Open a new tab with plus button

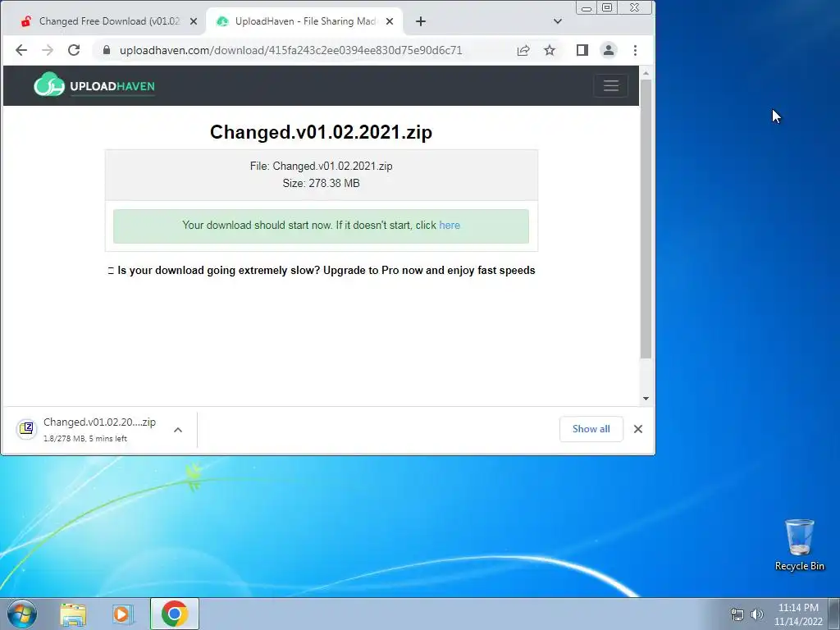coord(421,21)
